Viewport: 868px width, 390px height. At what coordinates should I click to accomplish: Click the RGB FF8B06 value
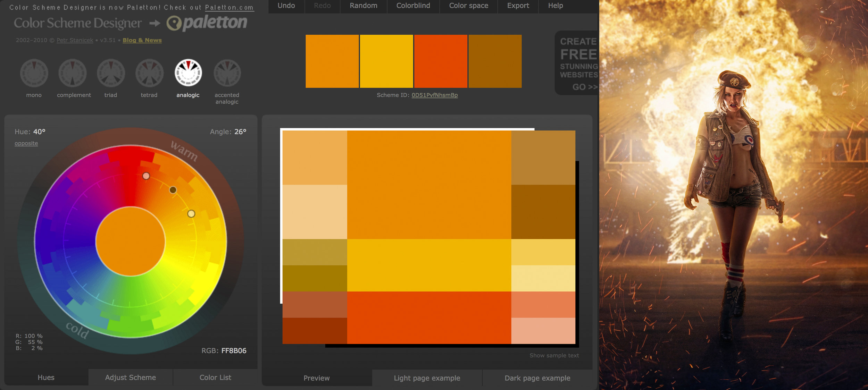(234, 350)
